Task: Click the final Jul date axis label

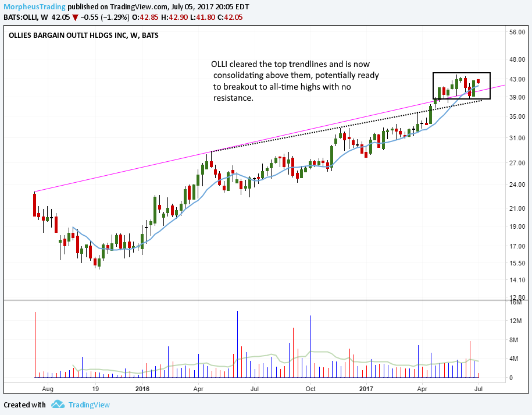Action: tap(479, 389)
